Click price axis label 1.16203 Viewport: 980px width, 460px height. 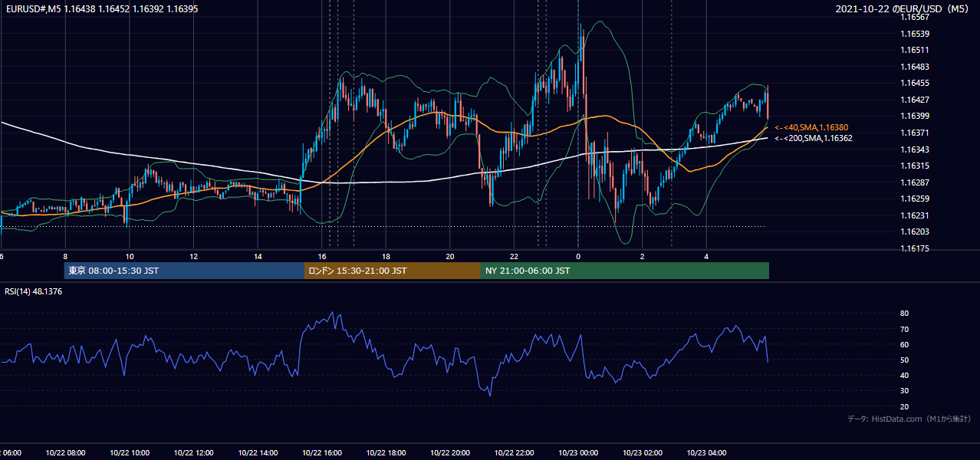tap(915, 232)
